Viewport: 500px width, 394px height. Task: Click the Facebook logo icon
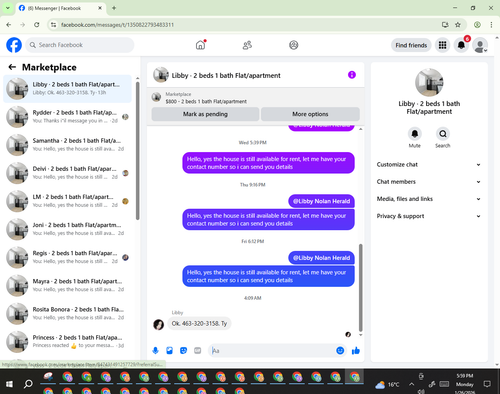pyautogui.click(x=14, y=45)
